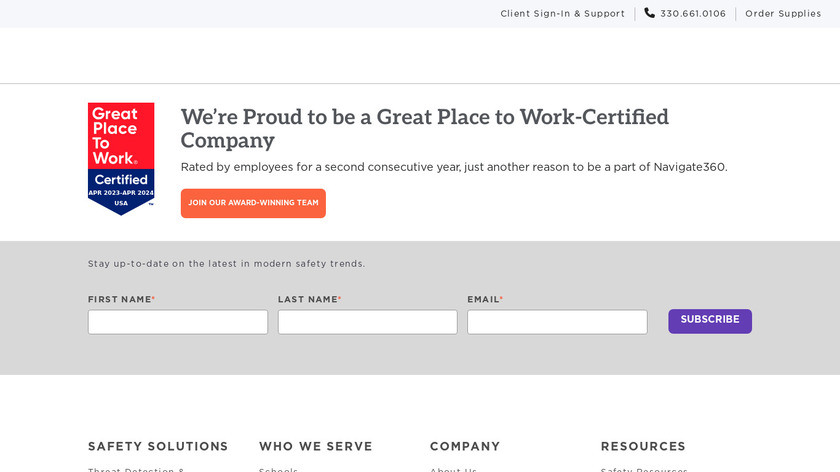The height and width of the screenshot is (472, 840).
Task: Open Client Sign-In & Support link
Action: pos(562,14)
